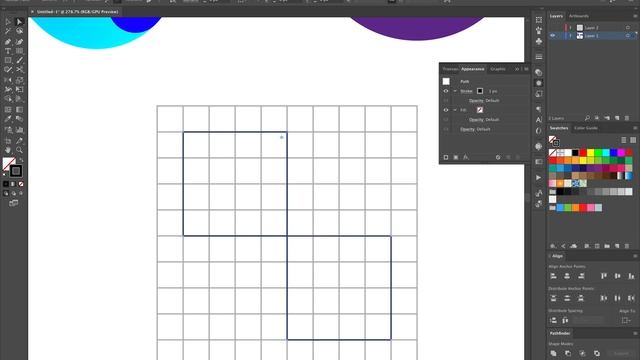
Task: Set to Color mode button in toolbar
Action: click(x=6, y=184)
